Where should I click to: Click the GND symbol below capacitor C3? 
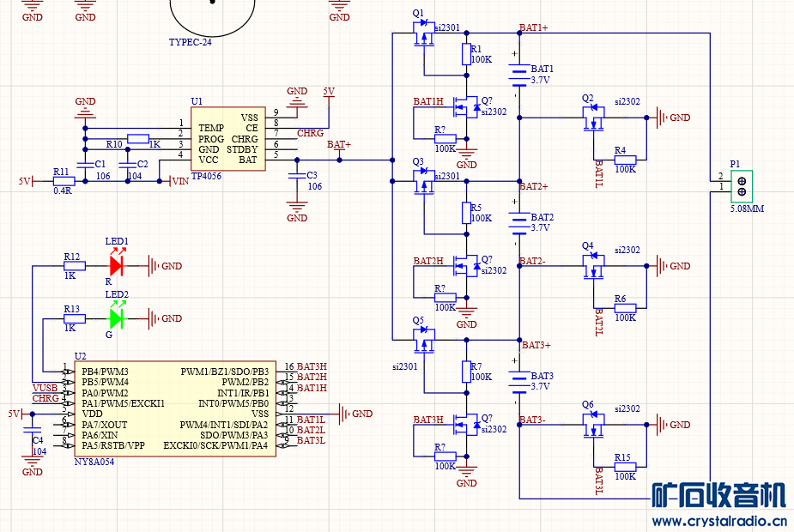[x=297, y=212]
